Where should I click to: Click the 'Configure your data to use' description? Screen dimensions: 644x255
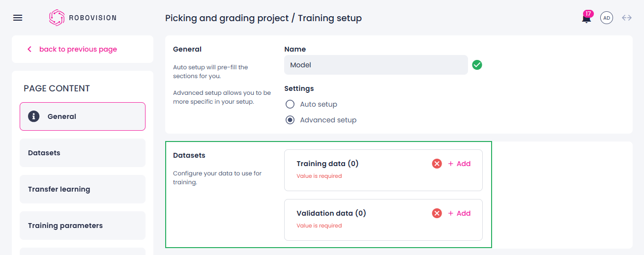pos(217,178)
